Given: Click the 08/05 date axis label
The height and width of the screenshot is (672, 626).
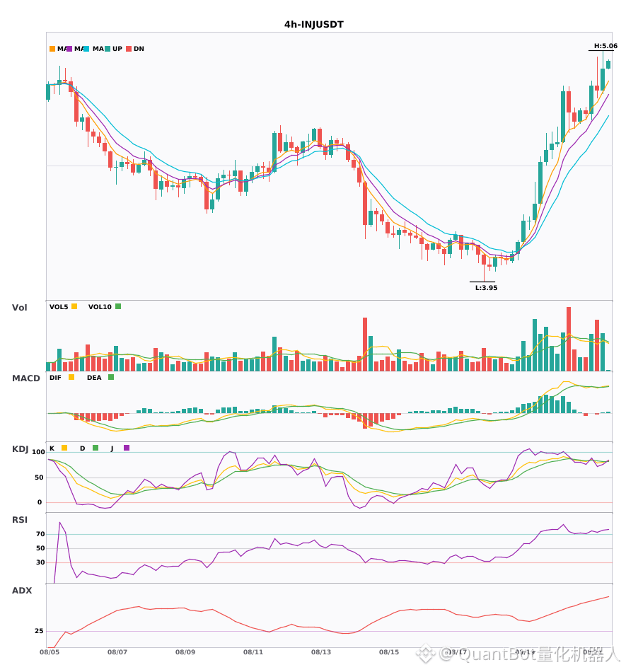Looking at the screenshot, I should click(50, 652).
